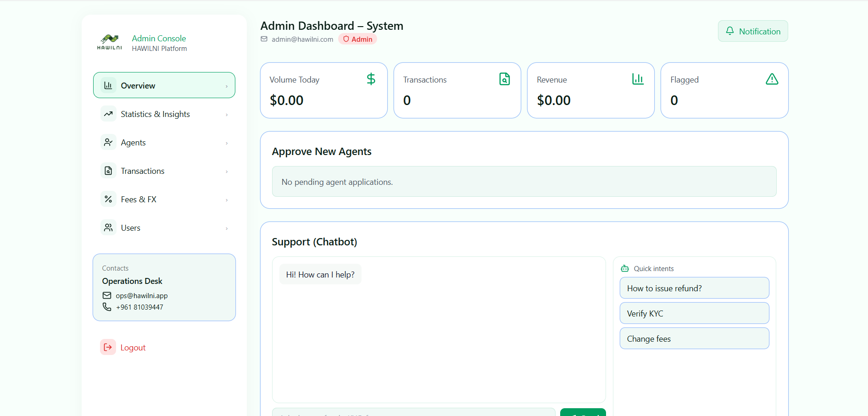
Task: Choose the Verify KYC quick intent
Action: 694,313
